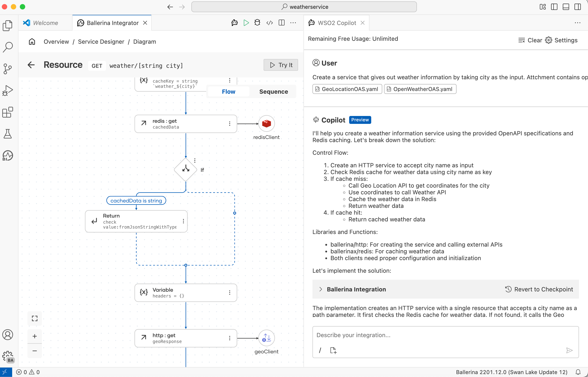Open options menu of redis : get node
Image resolution: width=588 pixels, height=377 pixels.
[x=230, y=124]
